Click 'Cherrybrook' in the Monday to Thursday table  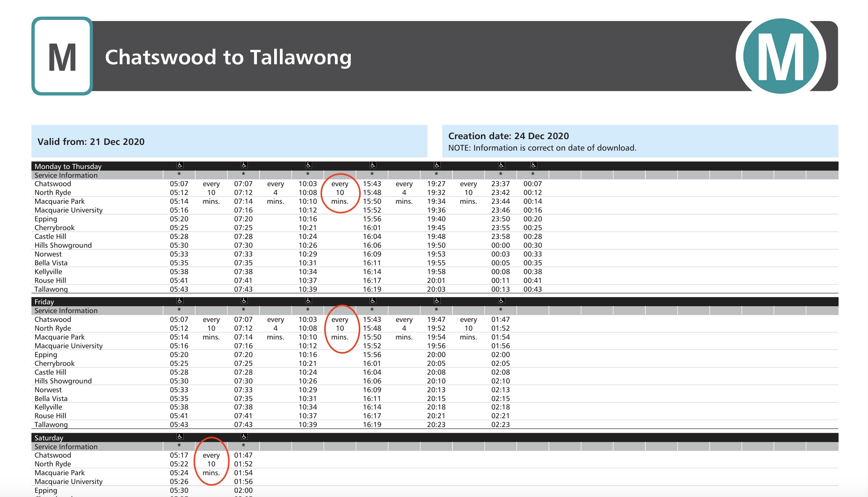click(x=54, y=228)
